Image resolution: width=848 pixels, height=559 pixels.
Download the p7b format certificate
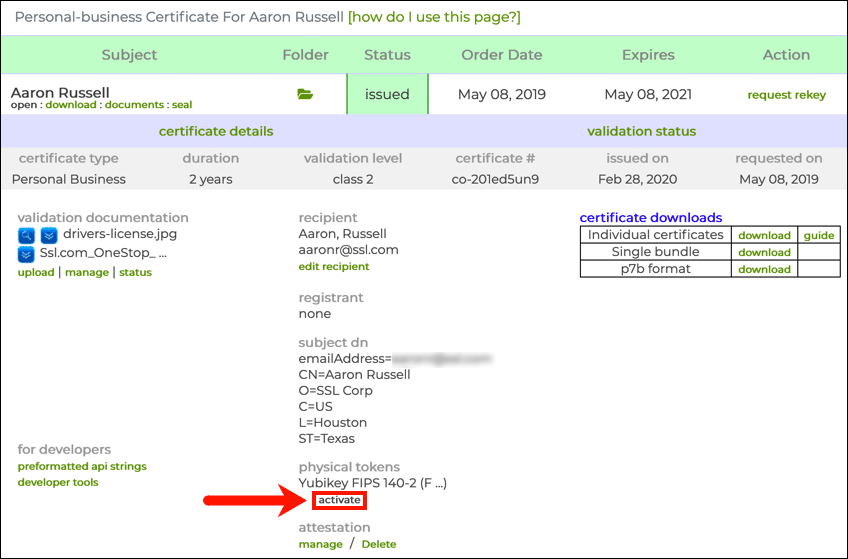coord(764,269)
